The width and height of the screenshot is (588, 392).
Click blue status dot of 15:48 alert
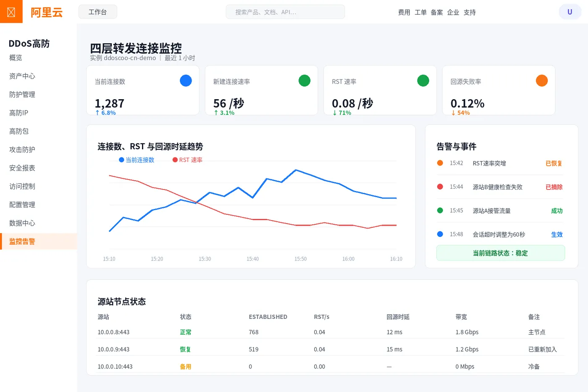click(x=440, y=234)
